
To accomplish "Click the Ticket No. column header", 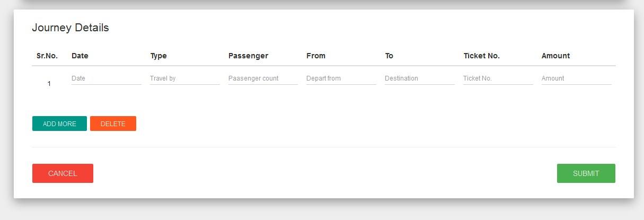I will 481,56.
